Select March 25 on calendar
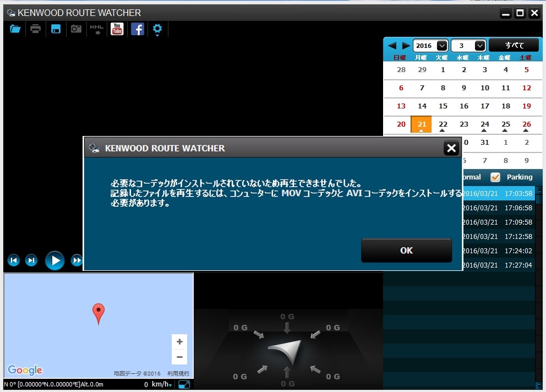The image size is (546, 392). (x=505, y=124)
